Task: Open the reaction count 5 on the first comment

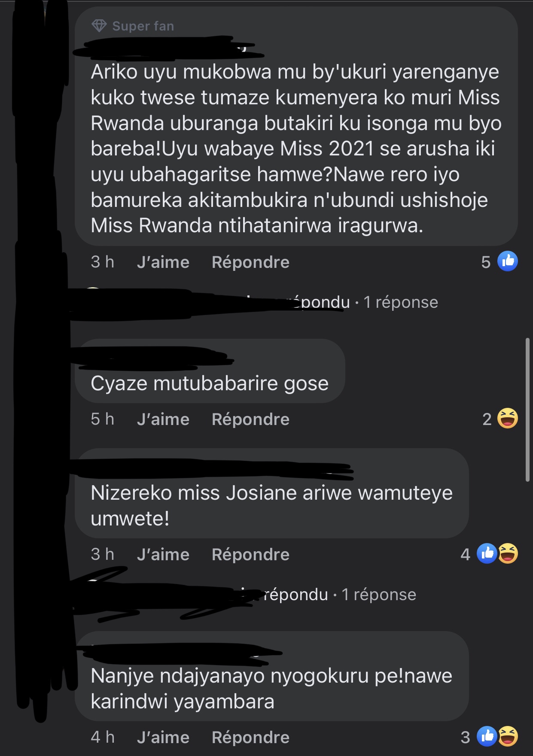Action: 486,262
